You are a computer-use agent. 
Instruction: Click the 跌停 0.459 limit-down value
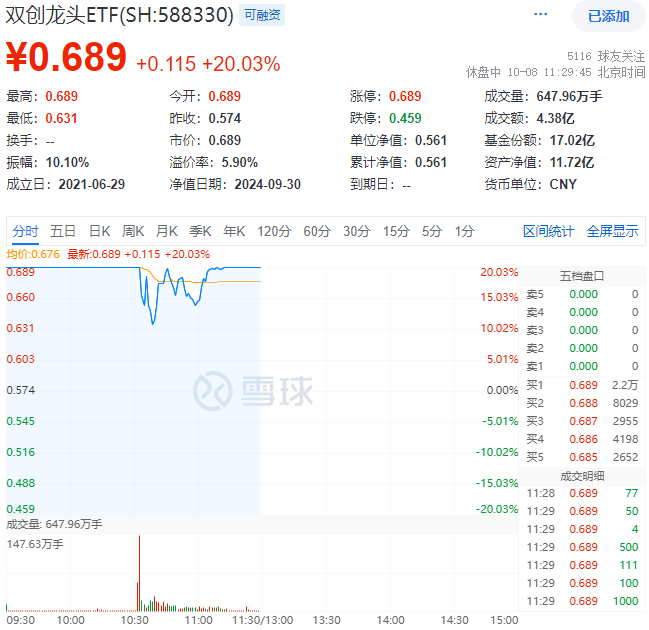tap(405, 118)
